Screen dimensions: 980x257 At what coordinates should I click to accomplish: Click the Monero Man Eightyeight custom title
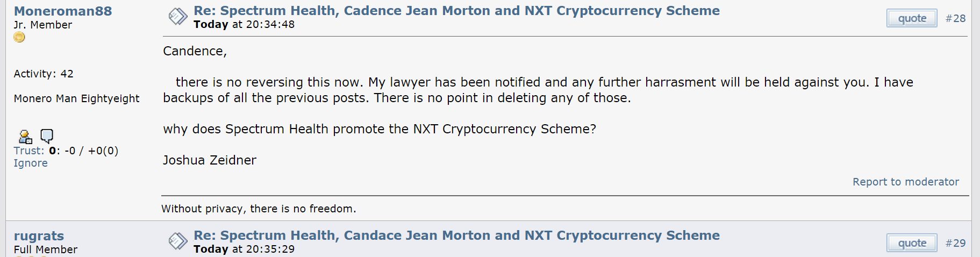coord(76,98)
